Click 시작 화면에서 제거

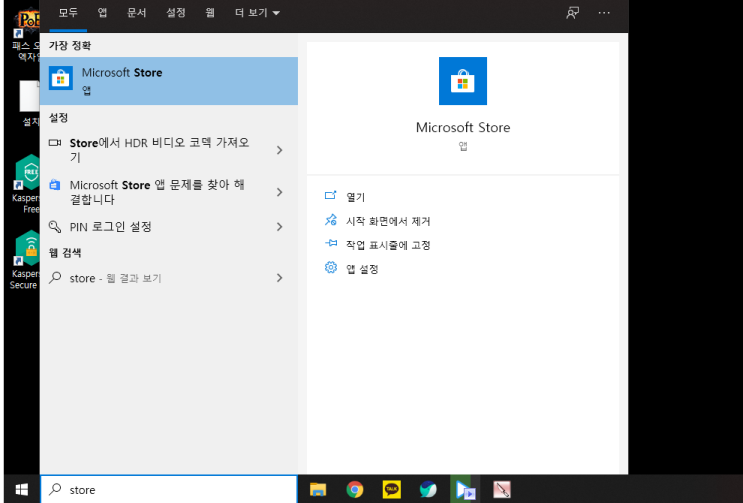pyautogui.click(x=388, y=221)
